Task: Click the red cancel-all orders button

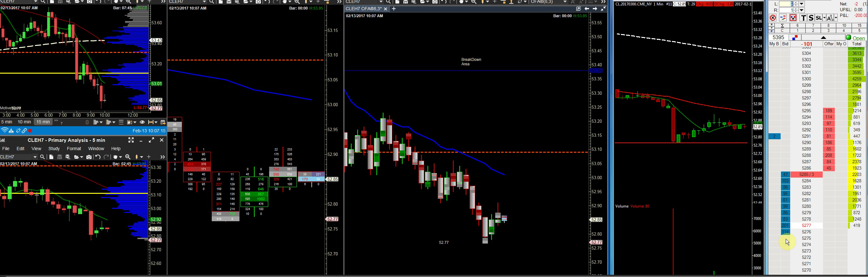Action: [x=773, y=18]
